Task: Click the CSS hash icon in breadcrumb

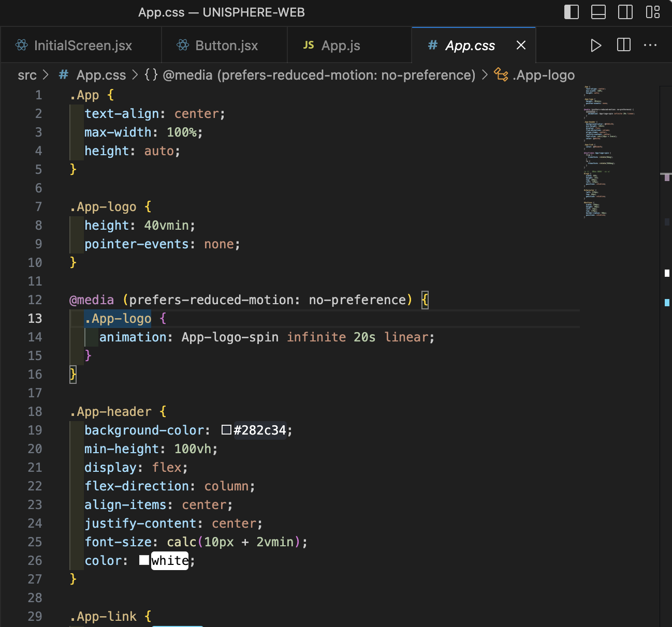Action: (64, 74)
